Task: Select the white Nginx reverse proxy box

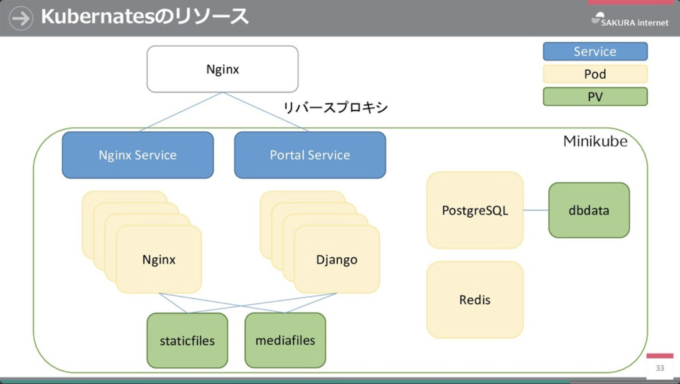Action: [222, 69]
